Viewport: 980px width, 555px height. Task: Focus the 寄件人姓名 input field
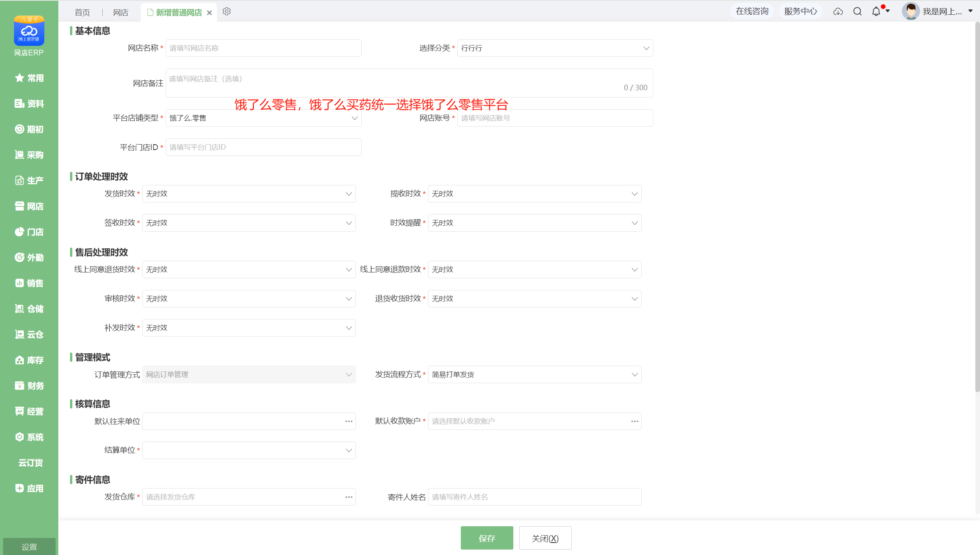[535, 497]
